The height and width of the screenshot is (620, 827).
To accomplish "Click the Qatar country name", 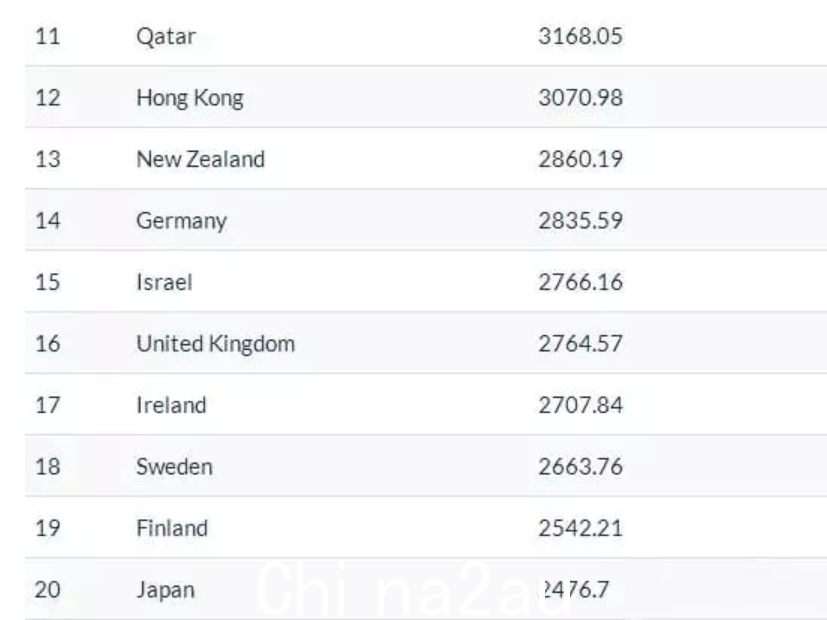I will 166,37.
